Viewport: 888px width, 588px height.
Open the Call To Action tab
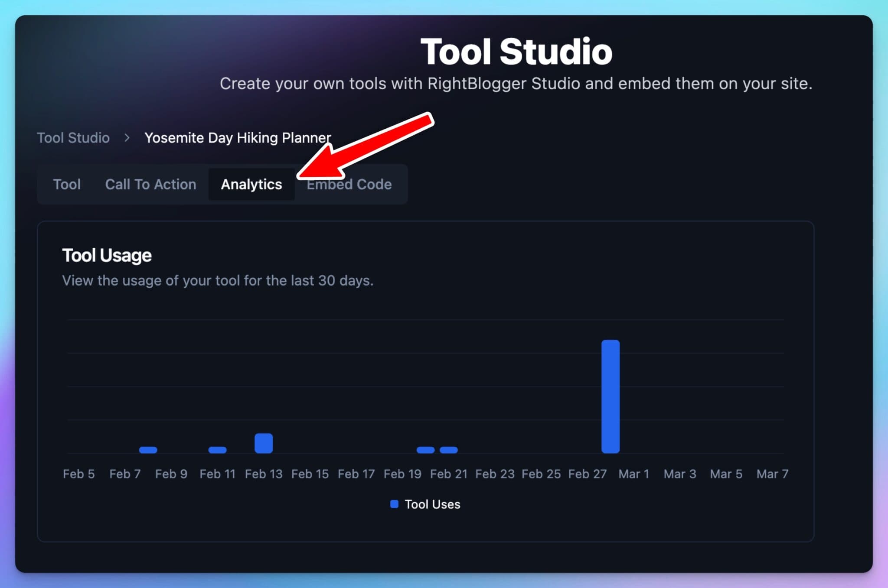point(150,184)
